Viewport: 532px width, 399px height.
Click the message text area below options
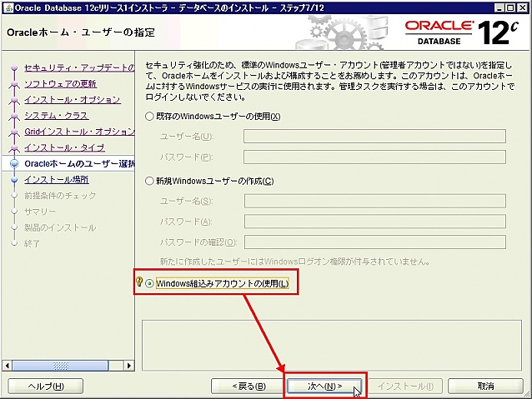point(332,345)
